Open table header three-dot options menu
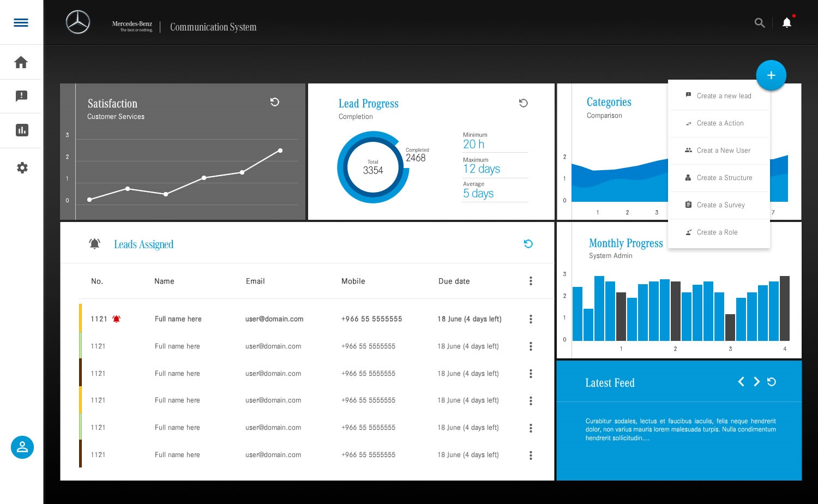This screenshot has height=504, width=818. 531,281
